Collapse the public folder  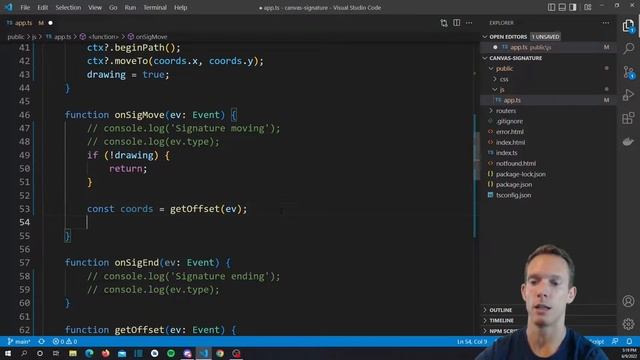coord(504,69)
